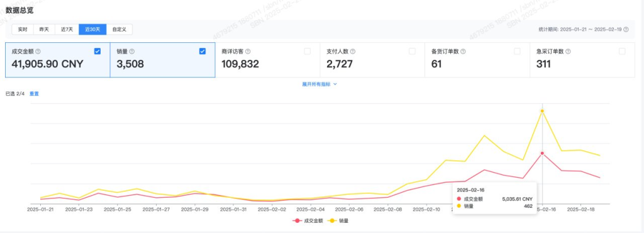Click the 3,508 sales value
The image size is (644, 233).
coord(130,64)
